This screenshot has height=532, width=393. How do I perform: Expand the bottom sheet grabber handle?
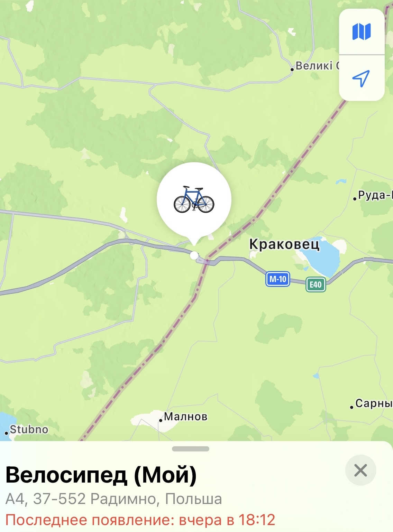tap(191, 449)
